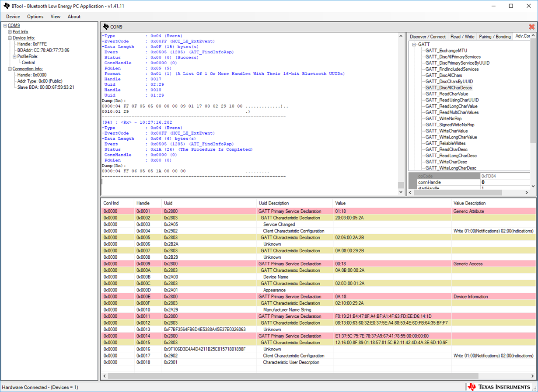This screenshot has height=392, width=538.
Task: Click the opCode property value 0xFD84
Action: (x=505, y=176)
